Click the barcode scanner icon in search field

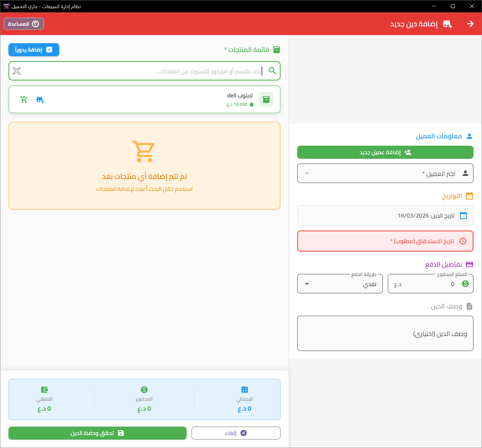[x=17, y=71]
